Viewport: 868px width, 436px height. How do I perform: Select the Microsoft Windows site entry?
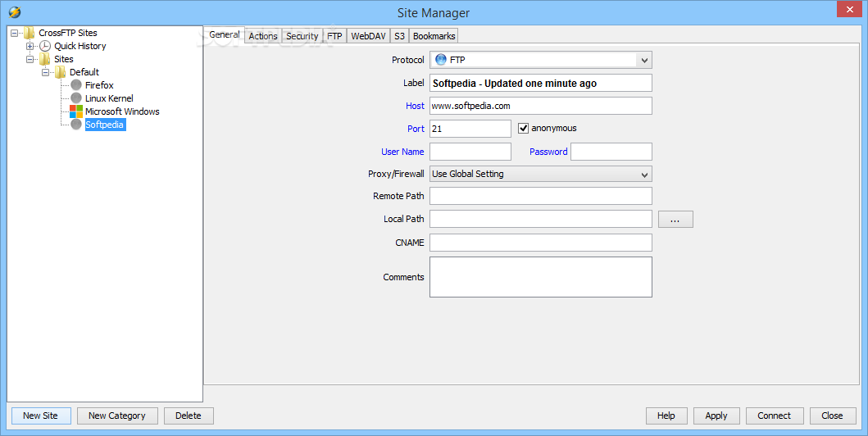click(x=122, y=111)
